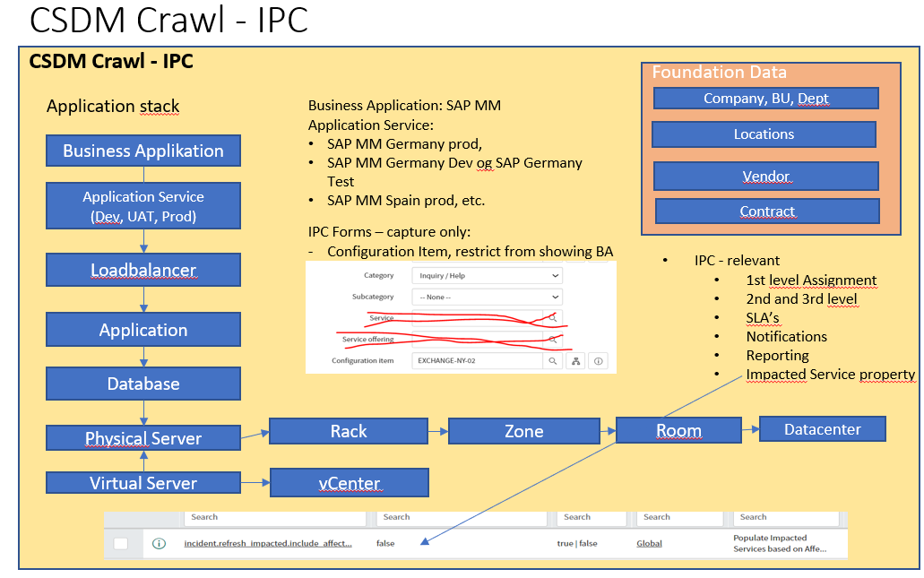Select the Business Applikation box
The image size is (924, 578).
click(x=143, y=151)
